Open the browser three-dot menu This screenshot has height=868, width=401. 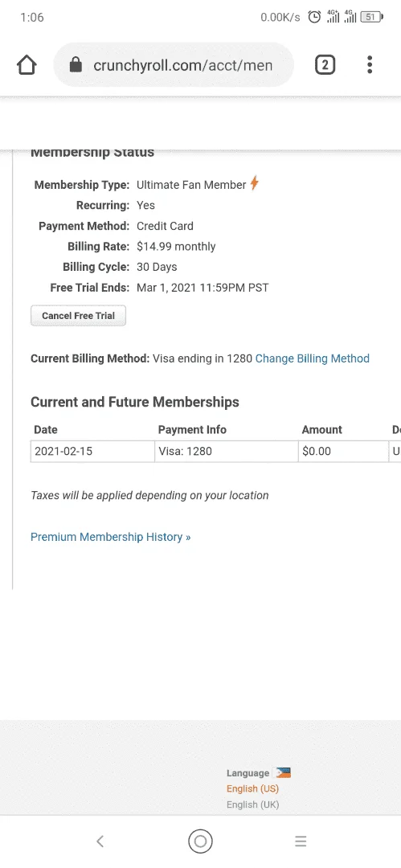[x=370, y=65]
